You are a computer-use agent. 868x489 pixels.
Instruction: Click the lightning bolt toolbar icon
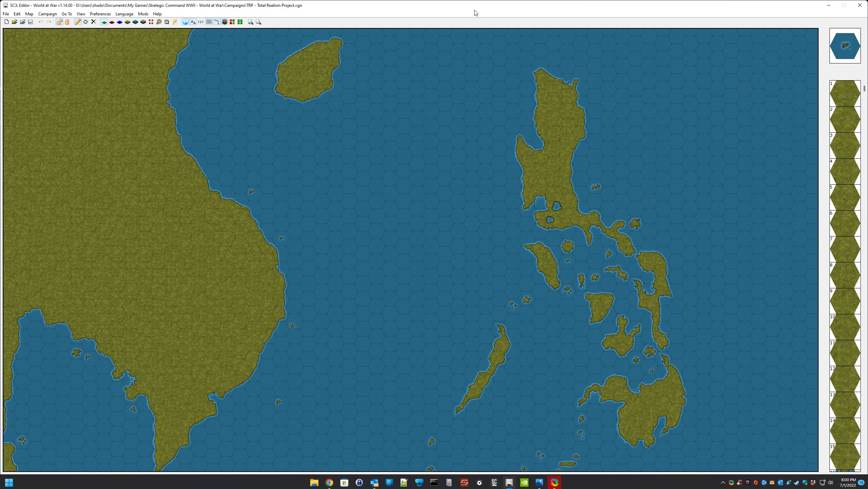(x=175, y=22)
